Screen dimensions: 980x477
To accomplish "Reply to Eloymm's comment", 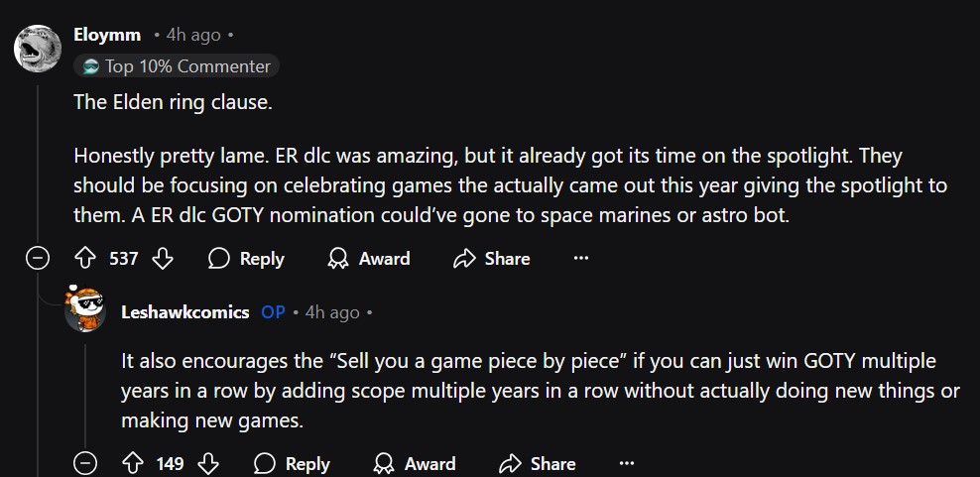I will click(247, 259).
